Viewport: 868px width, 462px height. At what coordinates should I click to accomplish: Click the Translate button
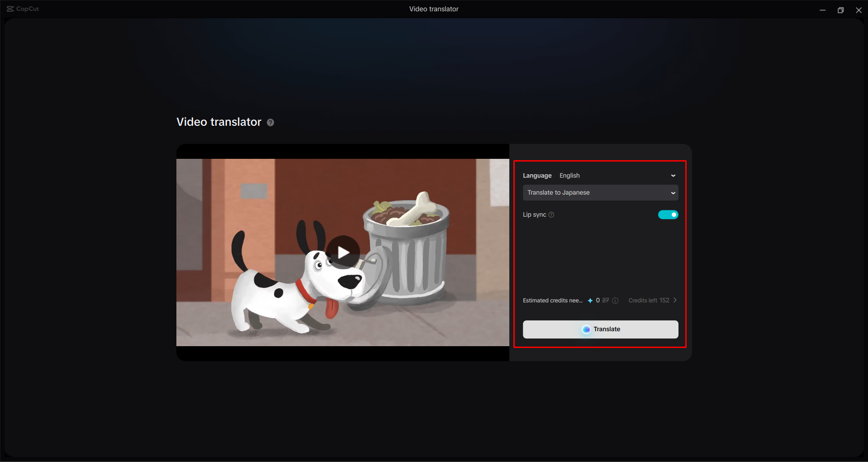[600, 329]
